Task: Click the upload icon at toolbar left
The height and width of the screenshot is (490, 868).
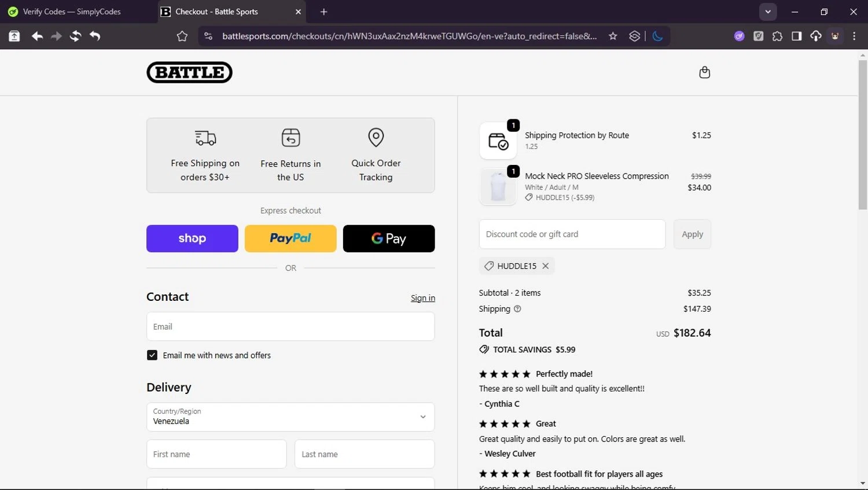Action: [x=14, y=36]
